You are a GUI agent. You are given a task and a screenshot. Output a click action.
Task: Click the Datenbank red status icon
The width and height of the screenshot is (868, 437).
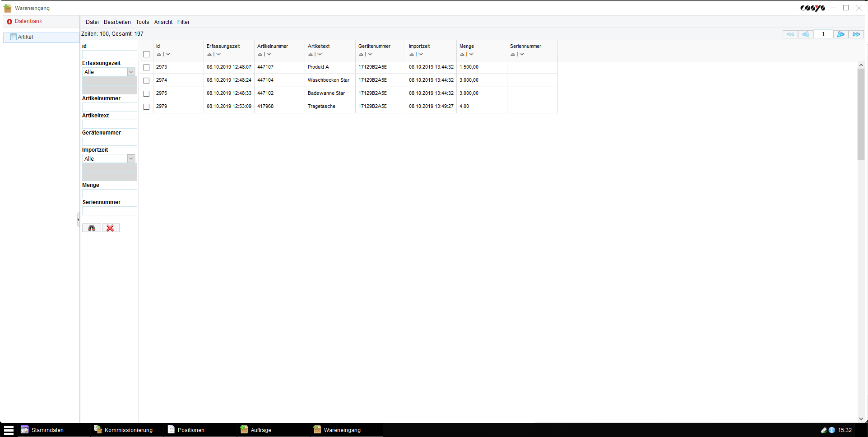click(9, 21)
